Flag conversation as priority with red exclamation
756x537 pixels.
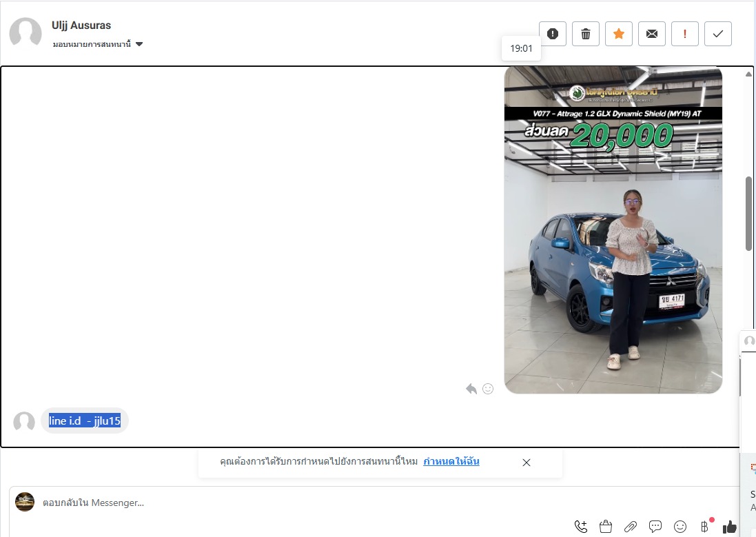pyautogui.click(x=684, y=34)
